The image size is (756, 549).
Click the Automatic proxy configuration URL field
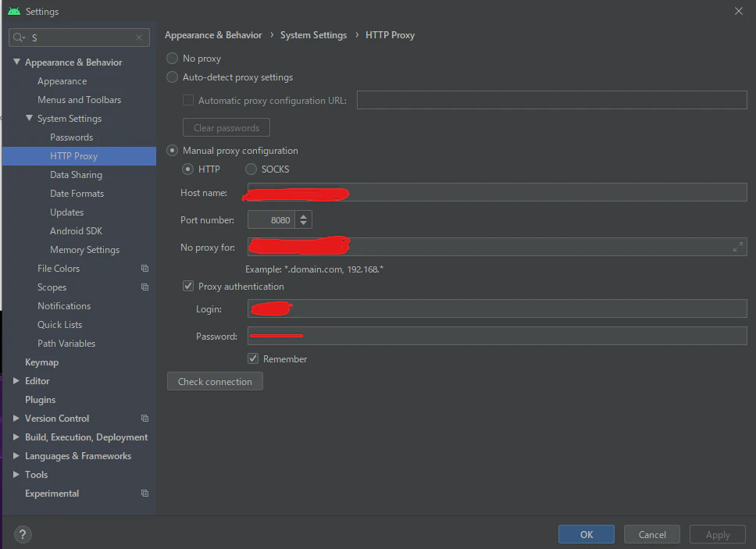551,100
